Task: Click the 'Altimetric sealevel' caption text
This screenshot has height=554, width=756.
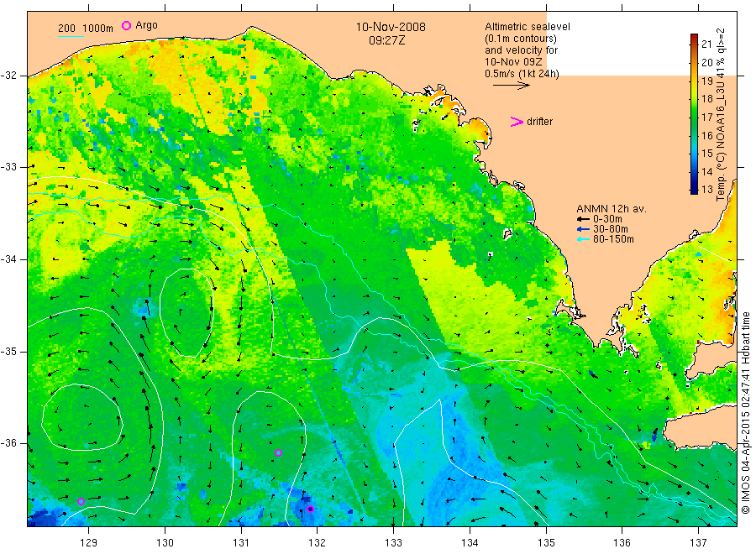Action: (527, 27)
